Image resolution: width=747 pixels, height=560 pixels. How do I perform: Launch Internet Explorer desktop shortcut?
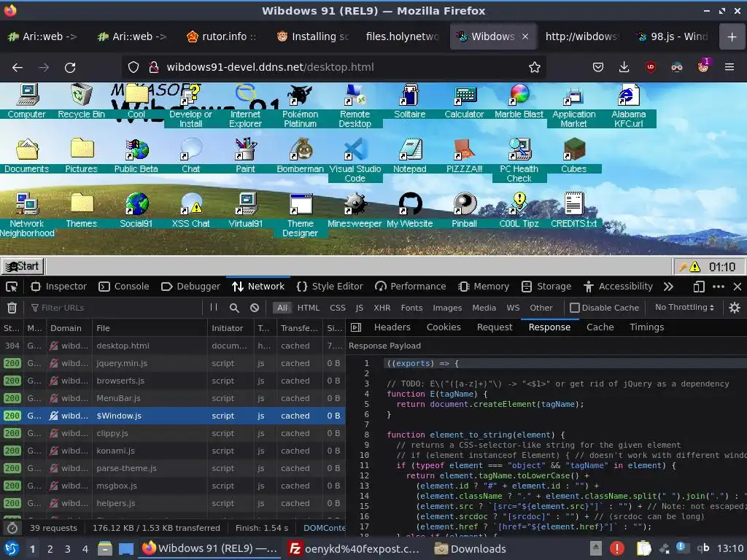245,106
